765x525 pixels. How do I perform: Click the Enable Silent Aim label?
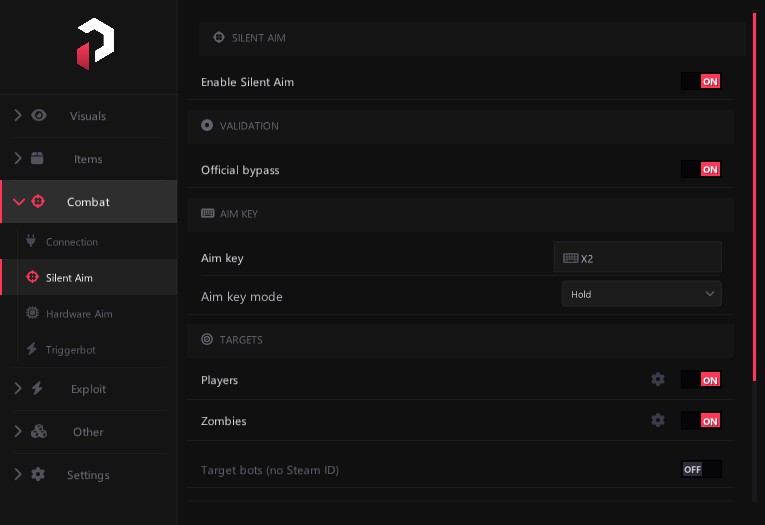pyautogui.click(x=247, y=82)
